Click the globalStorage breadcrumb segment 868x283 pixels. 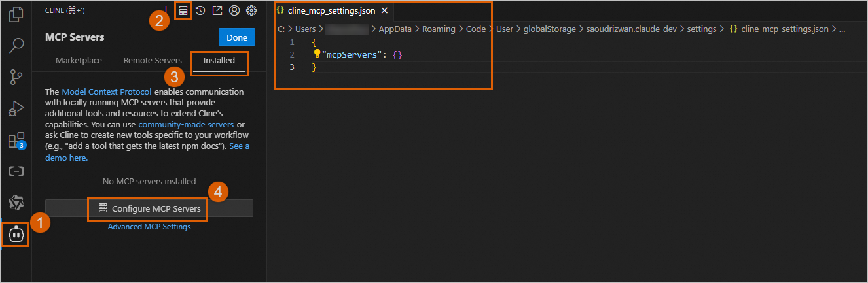pyautogui.click(x=551, y=29)
